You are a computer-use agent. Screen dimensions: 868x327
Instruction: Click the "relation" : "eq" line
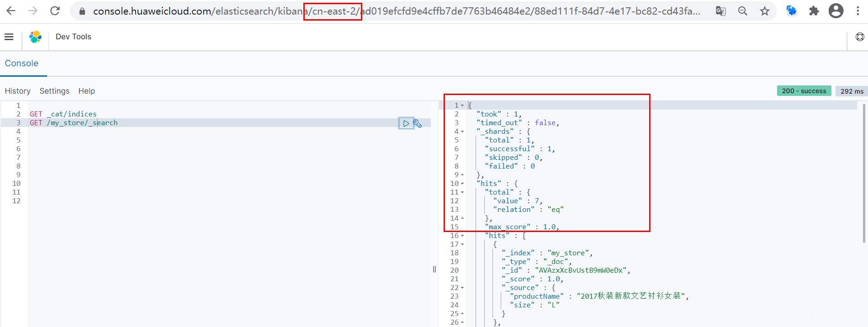coord(529,210)
